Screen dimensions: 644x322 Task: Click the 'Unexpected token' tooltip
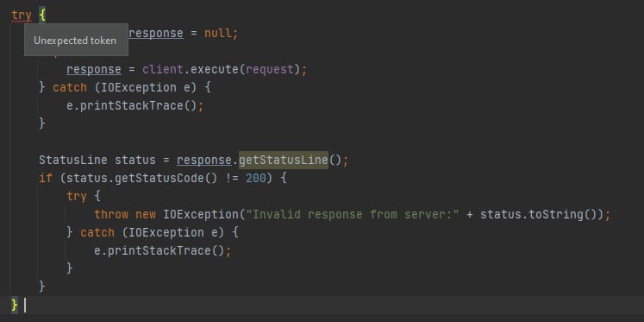point(76,40)
